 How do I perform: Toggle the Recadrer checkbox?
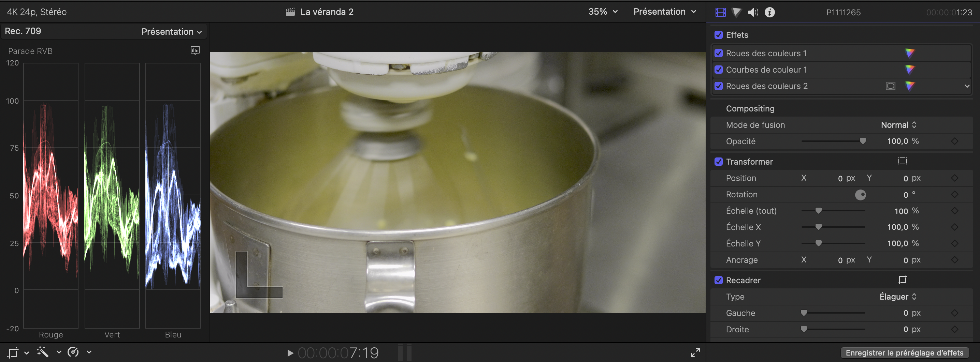[x=718, y=280]
